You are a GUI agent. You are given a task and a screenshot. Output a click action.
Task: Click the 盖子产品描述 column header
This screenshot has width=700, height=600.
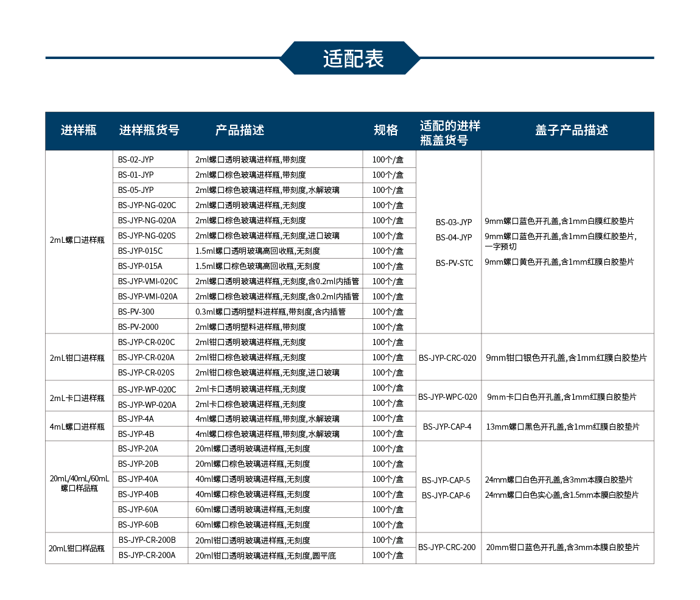pos(572,130)
